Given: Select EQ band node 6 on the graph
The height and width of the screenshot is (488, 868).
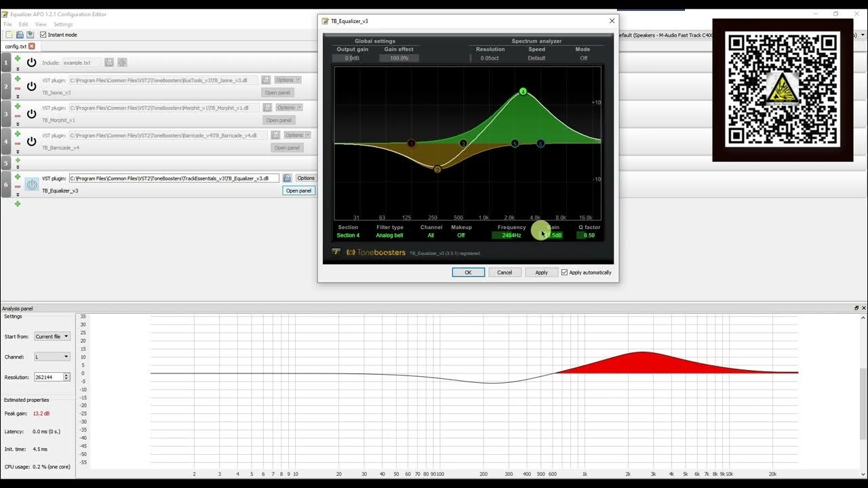Looking at the screenshot, I should 540,143.
